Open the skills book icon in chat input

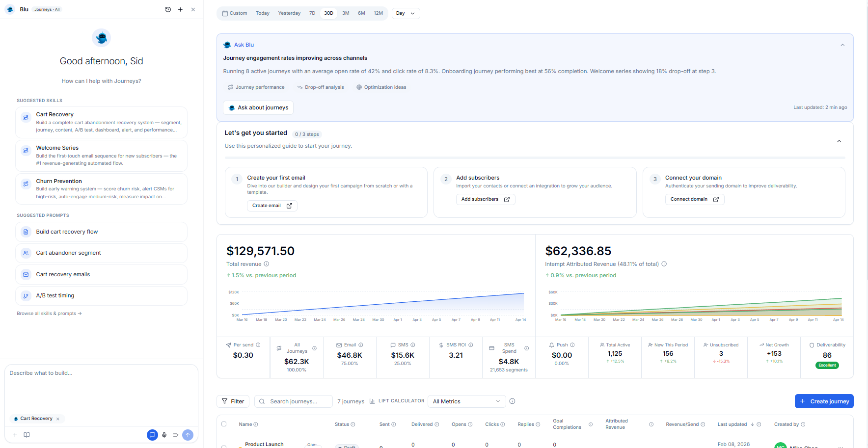click(27, 435)
